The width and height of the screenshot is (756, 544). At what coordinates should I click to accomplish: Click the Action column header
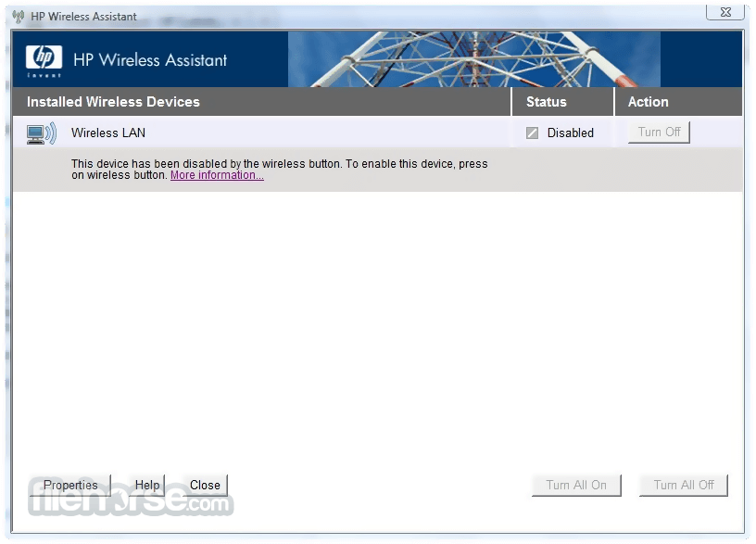(648, 102)
